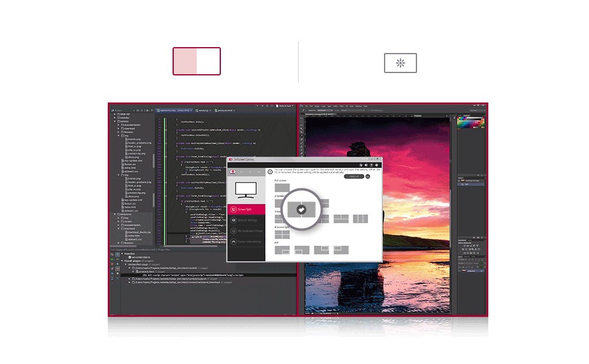Click the Apply all button
The image size is (589, 364).
pos(354,176)
